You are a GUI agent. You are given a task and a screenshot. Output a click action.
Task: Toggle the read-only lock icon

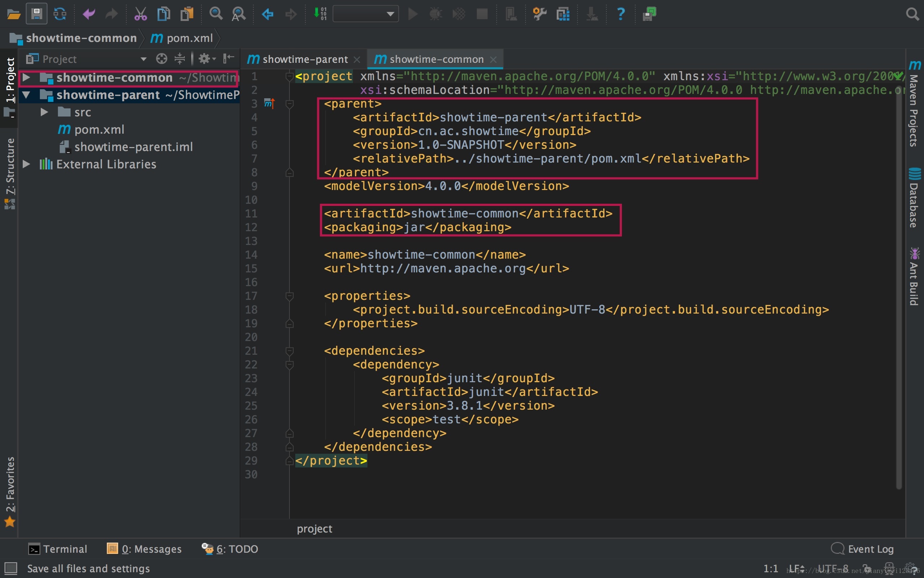coord(867,569)
